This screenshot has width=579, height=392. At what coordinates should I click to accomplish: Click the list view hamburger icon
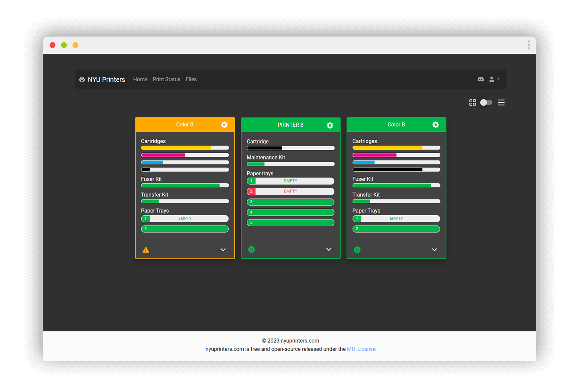tap(501, 102)
